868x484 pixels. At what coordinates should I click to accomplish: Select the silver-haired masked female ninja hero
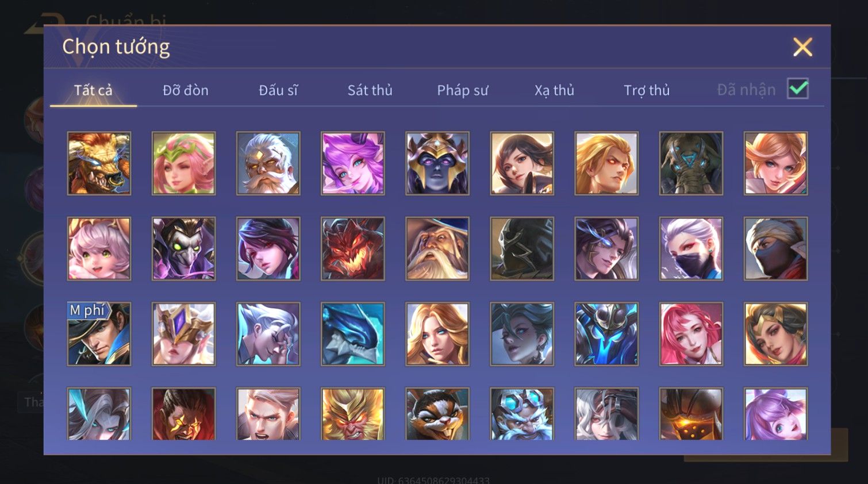tap(691, 248)
